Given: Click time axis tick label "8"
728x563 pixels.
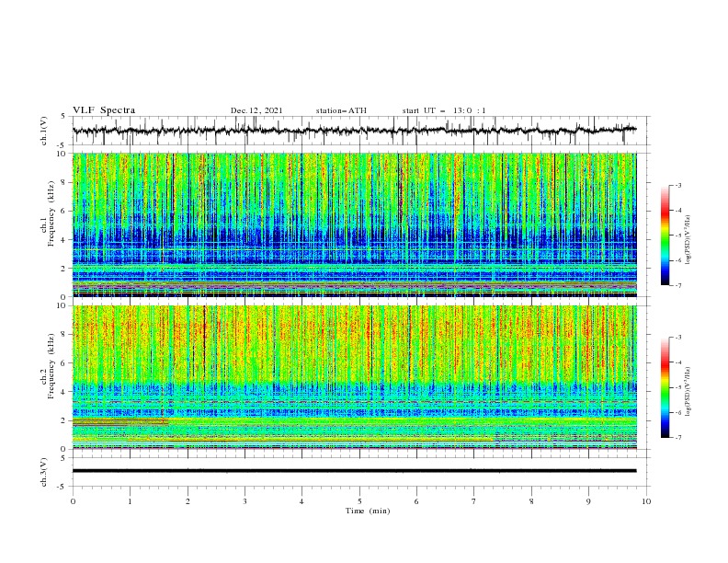Looking at the screenshot, I should (x=531, y=501).
